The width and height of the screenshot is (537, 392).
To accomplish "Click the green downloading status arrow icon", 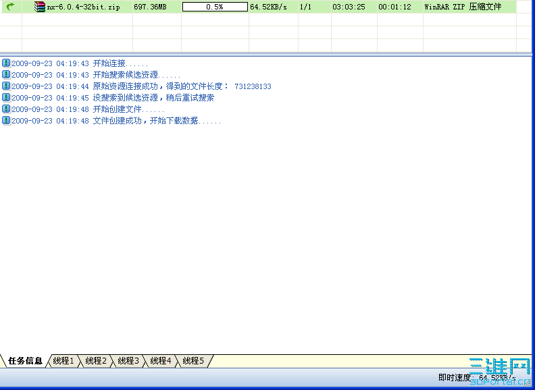I will coord(11,7).
